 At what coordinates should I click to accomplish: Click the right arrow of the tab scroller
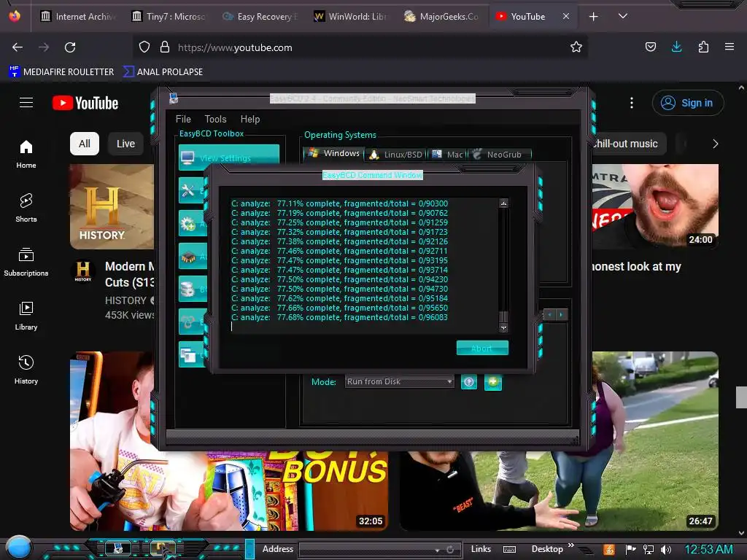point(561,315)
